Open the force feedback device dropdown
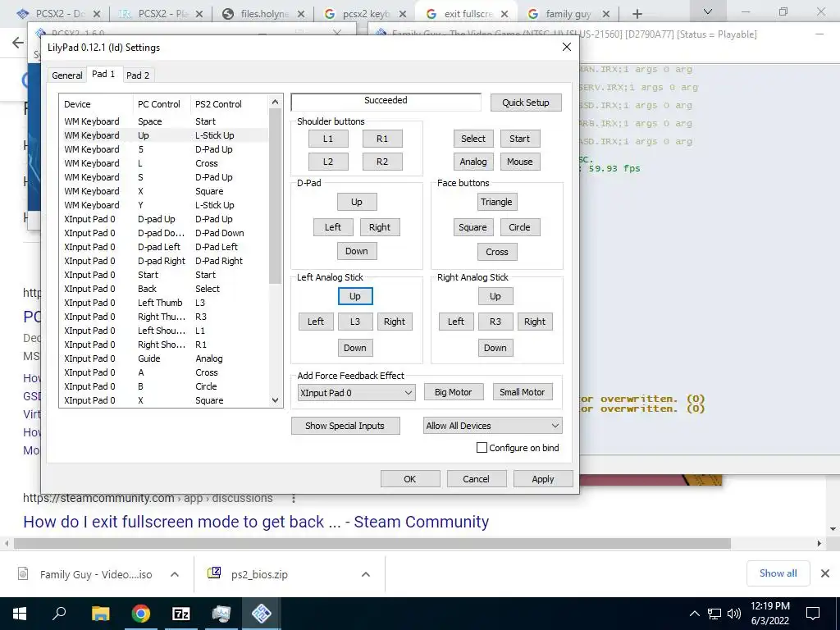This screenshot has width=840, height=630. coord(356,392)
